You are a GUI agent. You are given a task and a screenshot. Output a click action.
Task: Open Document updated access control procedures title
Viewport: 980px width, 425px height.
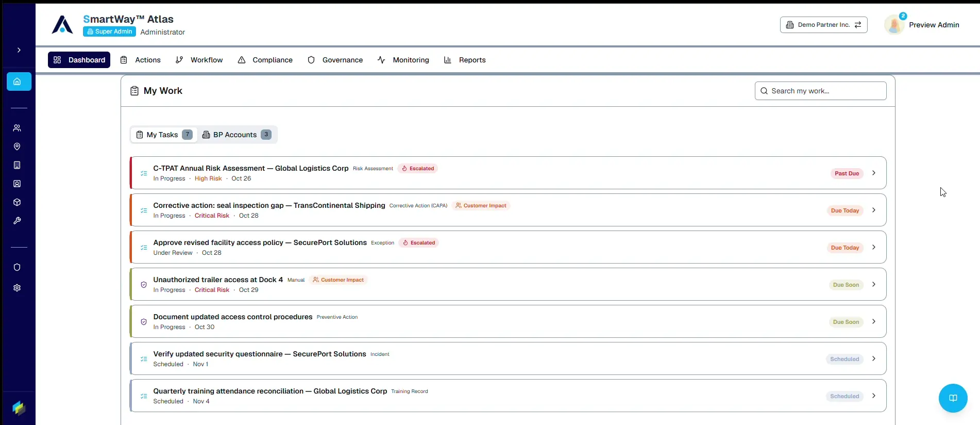click(233, 317)
